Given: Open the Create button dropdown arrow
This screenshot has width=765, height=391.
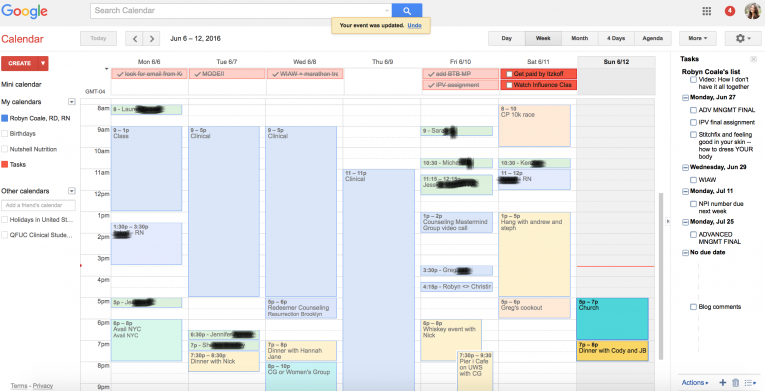Looking at the screenshot, I should click(x=43, y=63).
